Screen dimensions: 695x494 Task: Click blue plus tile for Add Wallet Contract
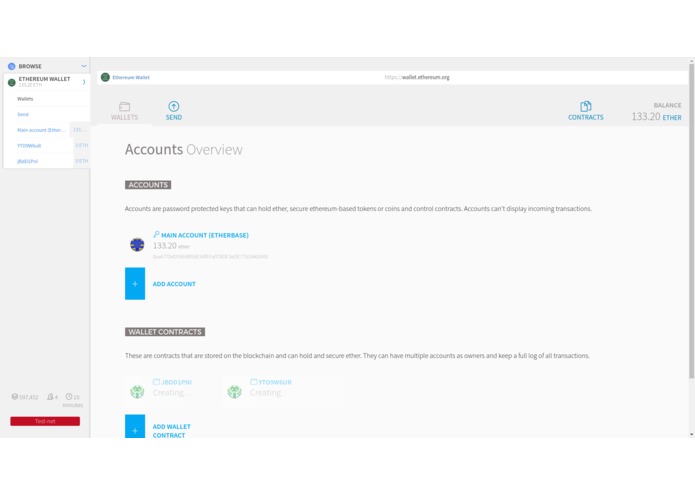point(135,426)
